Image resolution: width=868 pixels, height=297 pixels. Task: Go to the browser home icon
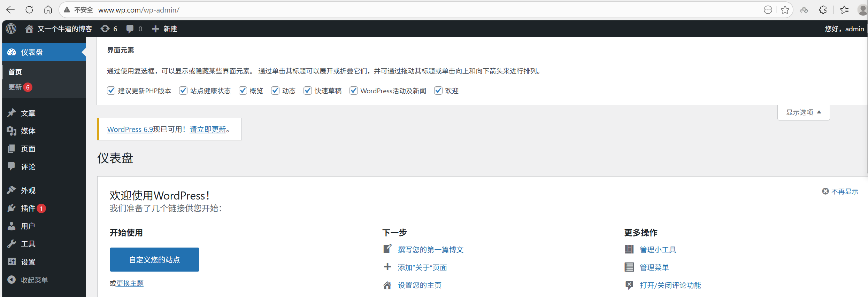(x=48, y=10)
